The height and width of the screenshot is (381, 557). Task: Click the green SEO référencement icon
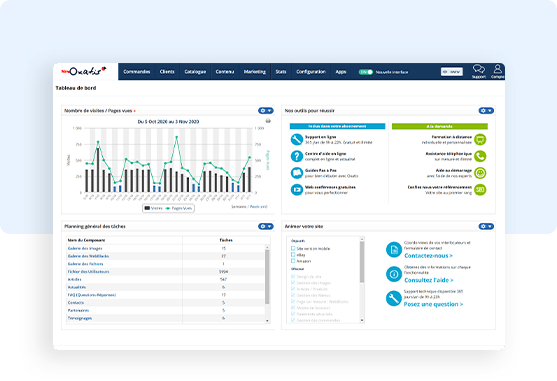[x=480, y=190]
